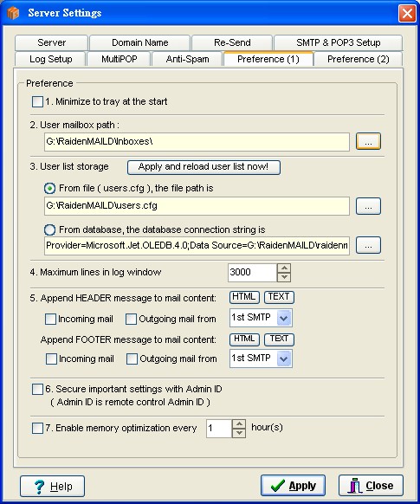Click Apply with the green checkmark icon
420x504 pixels.
[x=293, y=485]
